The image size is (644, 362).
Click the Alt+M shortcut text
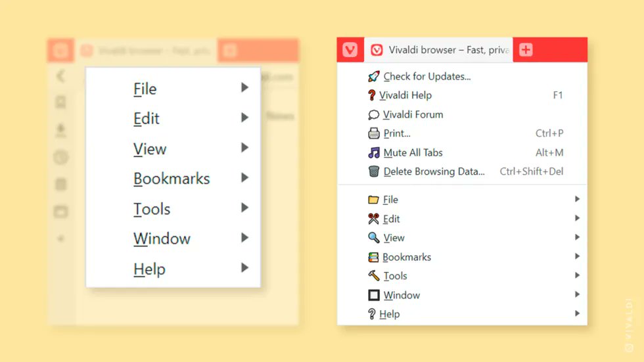[x=549, y=152]
